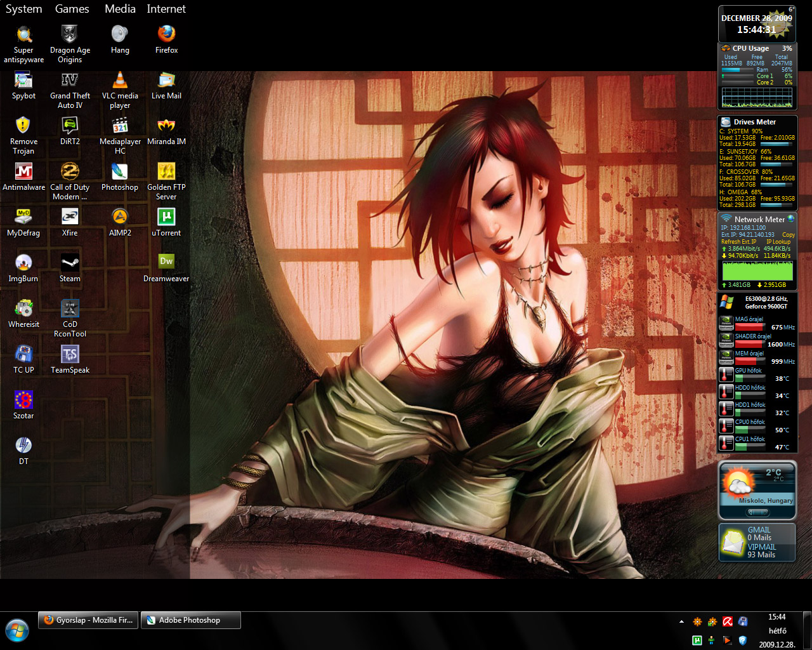The height and width of the screenshot is (650, 812).
Task: Open VLC media player icon
Action: pos(120,90)
